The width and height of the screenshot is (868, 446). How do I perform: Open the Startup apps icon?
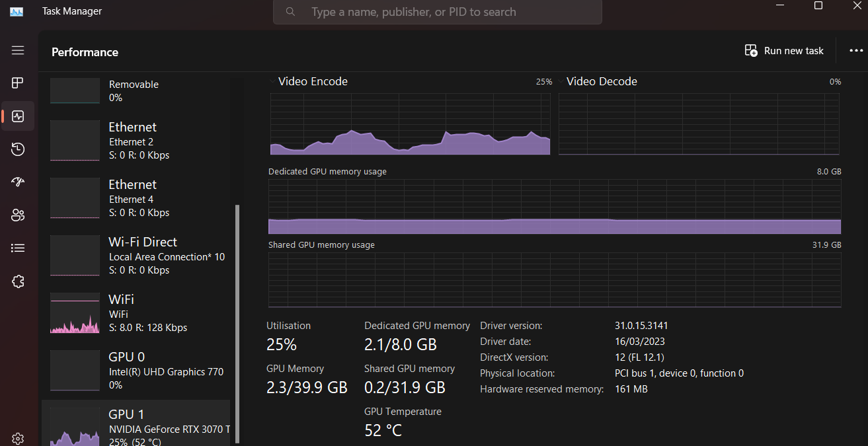(x=18, y=182)
